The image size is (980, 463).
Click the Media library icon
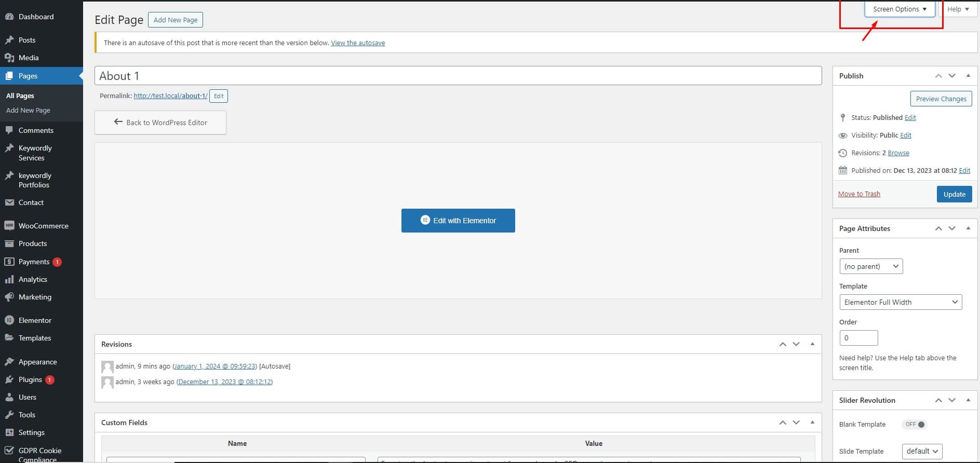coord(9,58)
